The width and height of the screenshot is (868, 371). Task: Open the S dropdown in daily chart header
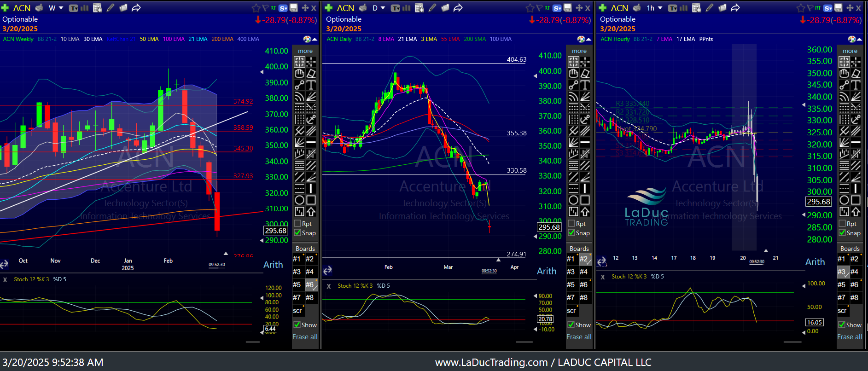point(557,8)
